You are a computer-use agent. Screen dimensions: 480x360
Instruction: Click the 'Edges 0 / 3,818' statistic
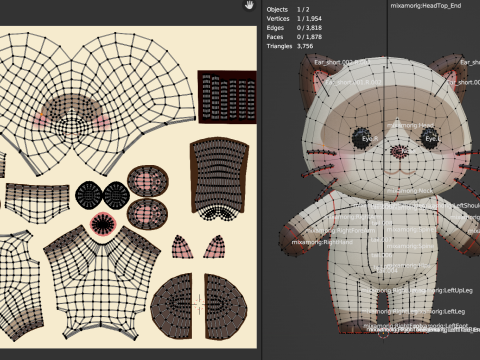coord(294,28)
